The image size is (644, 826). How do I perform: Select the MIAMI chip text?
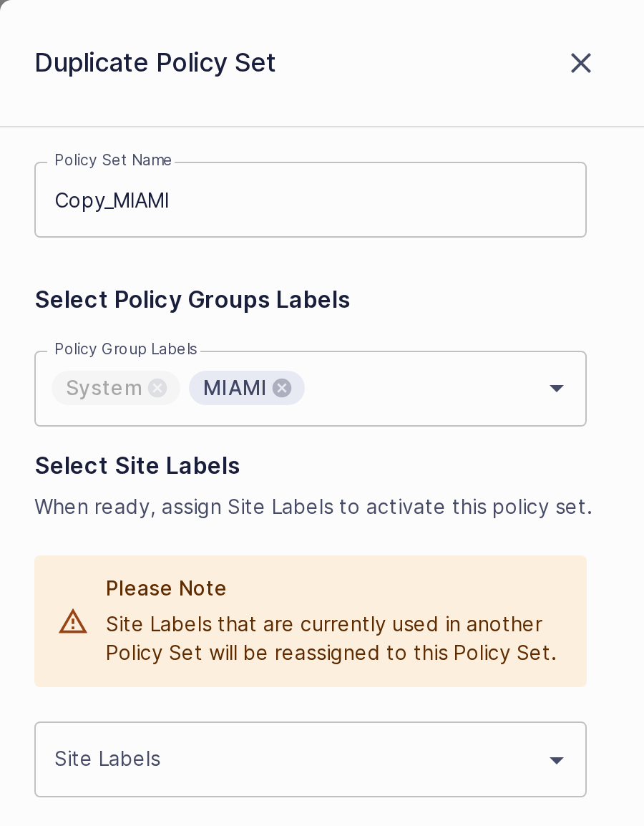point(234,388)
